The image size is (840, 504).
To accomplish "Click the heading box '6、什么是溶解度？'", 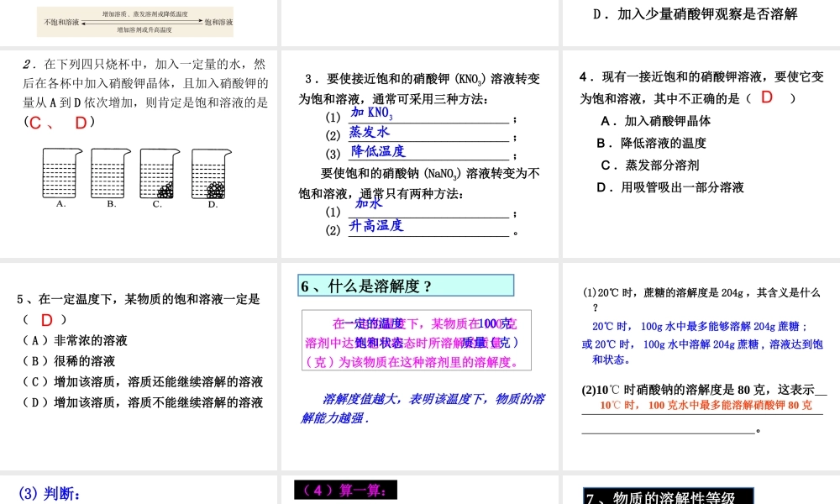I will (x=406, y=286).
